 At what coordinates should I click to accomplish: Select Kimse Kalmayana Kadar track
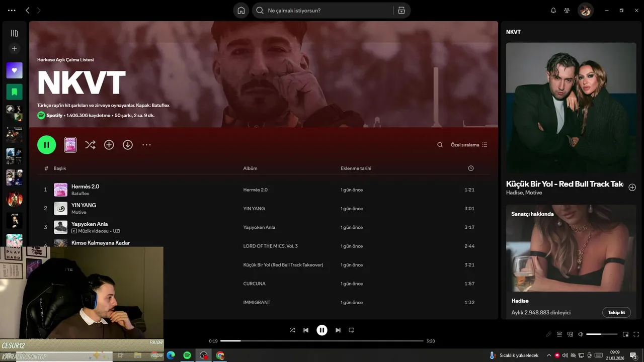tap(101, 243)
